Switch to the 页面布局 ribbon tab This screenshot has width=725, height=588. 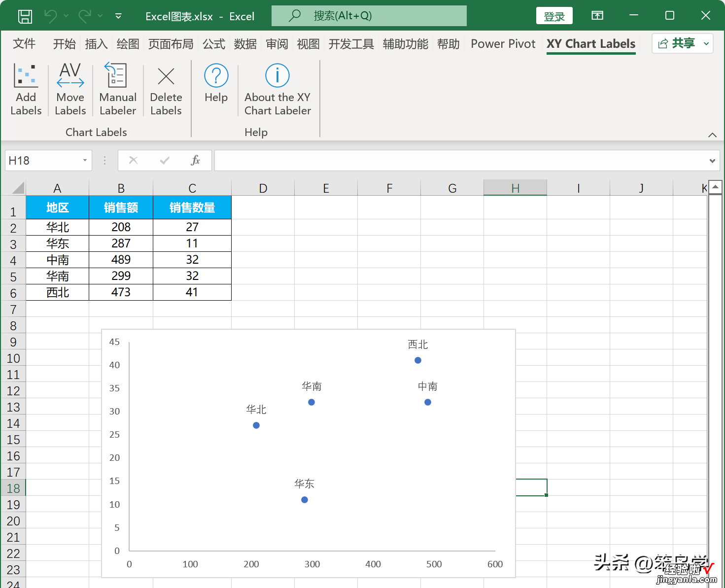tap(171, 44)
